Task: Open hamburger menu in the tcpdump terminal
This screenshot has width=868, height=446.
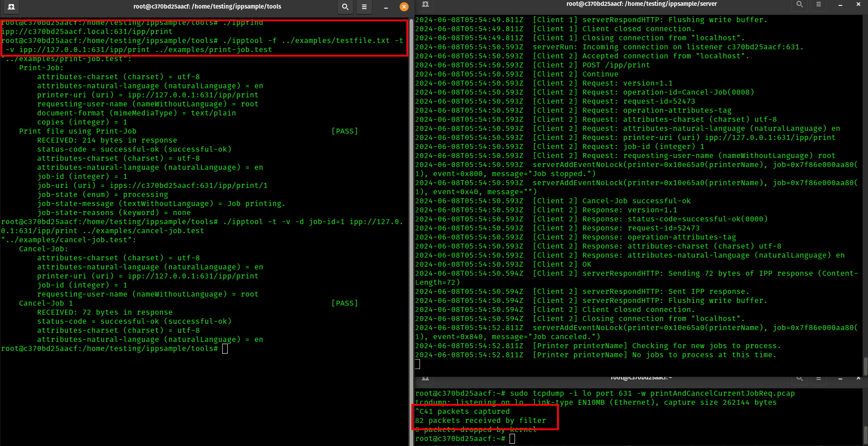Action: click(x=819, y=378)
